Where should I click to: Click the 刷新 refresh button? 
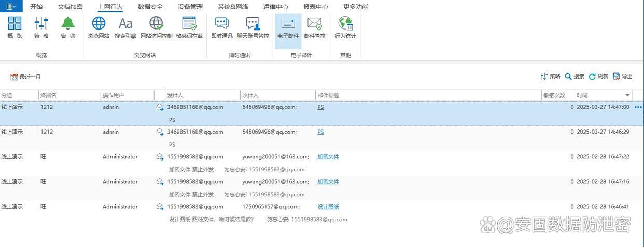(598, 76)
